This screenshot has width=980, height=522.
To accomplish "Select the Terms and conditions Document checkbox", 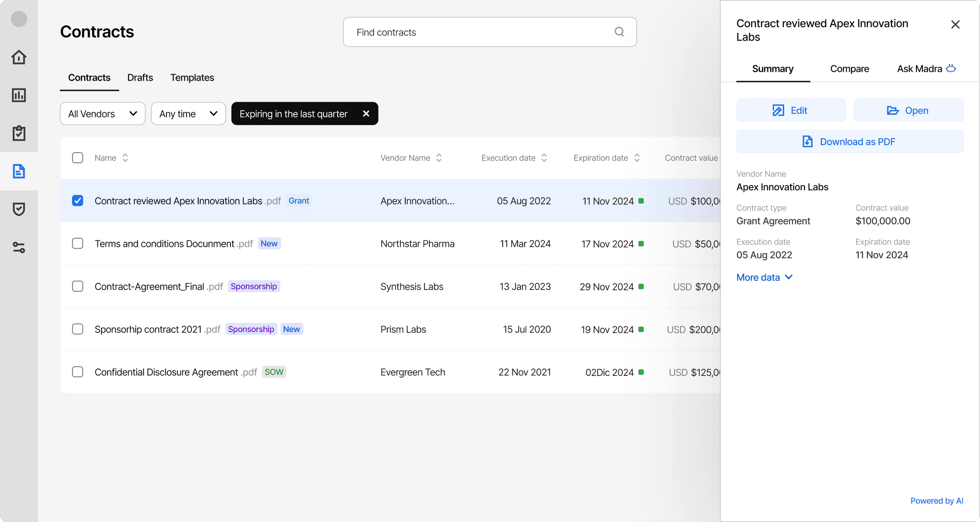I will click(78, 243).
